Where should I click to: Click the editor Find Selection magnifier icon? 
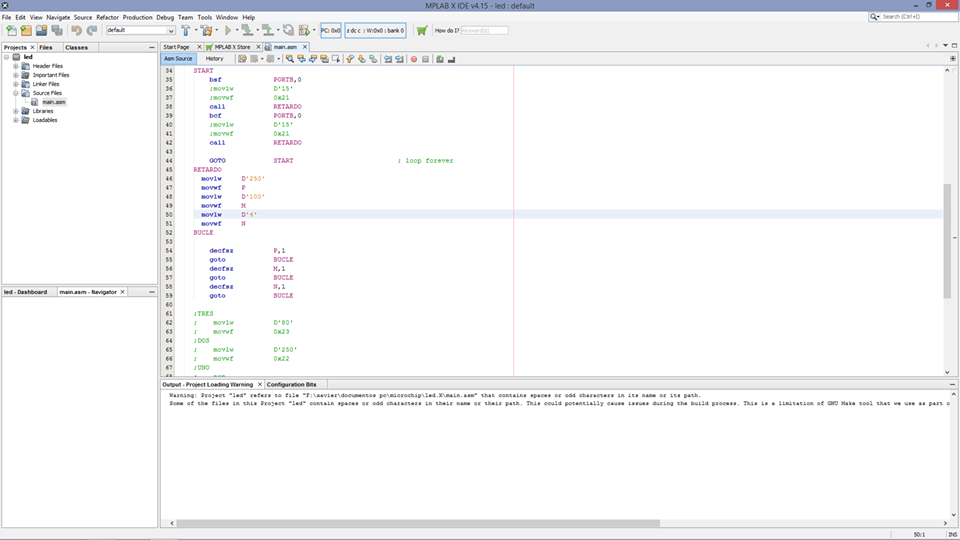(x=290, y=59)
